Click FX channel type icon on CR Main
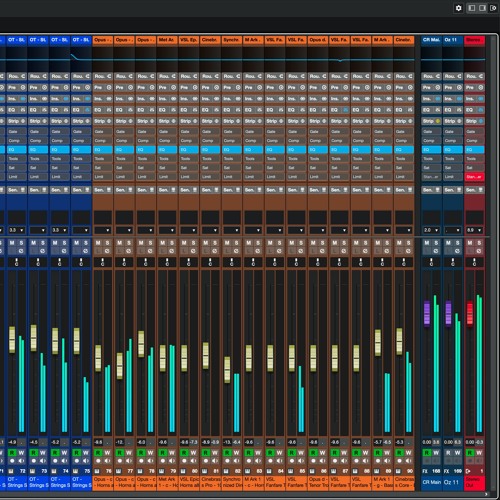 [425, 471]
